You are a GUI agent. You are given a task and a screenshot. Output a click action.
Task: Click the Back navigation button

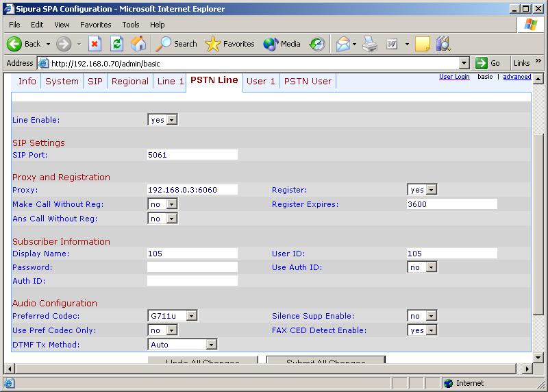pyautogui.click(x=24, y=44)
